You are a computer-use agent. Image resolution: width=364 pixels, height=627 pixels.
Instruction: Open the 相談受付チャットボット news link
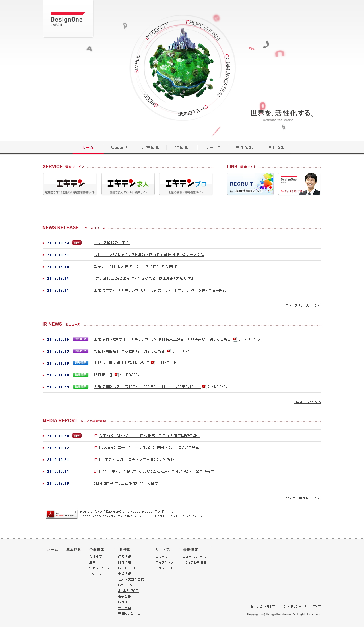[160, 290]
